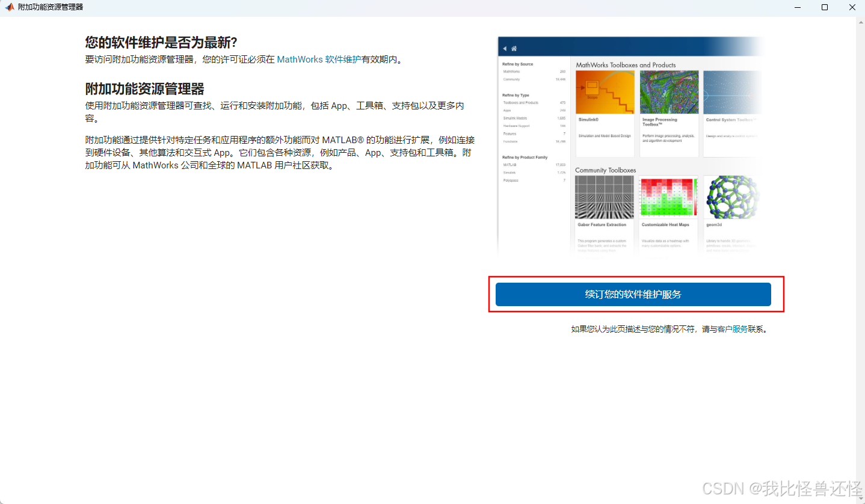Click the note 如果您认为此页描述与您的情况不符
The image size is (865, 504).
[670, 329]
